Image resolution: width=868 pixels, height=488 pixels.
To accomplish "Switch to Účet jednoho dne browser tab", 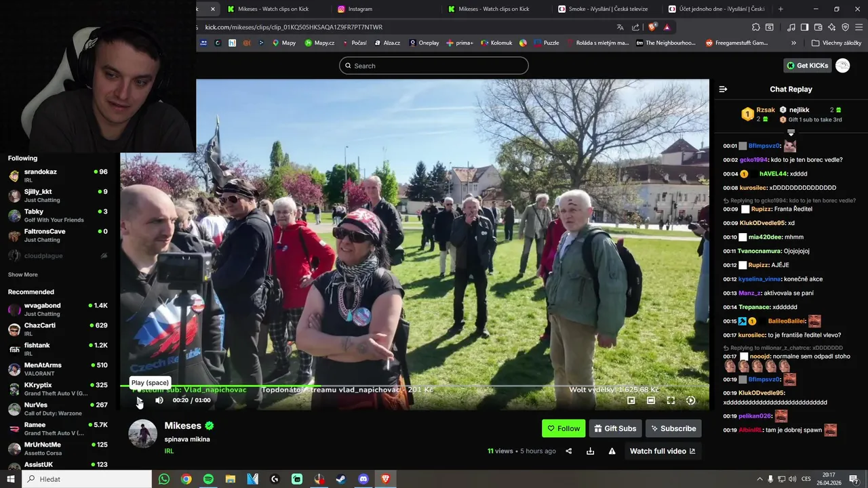I will [716, 9].
